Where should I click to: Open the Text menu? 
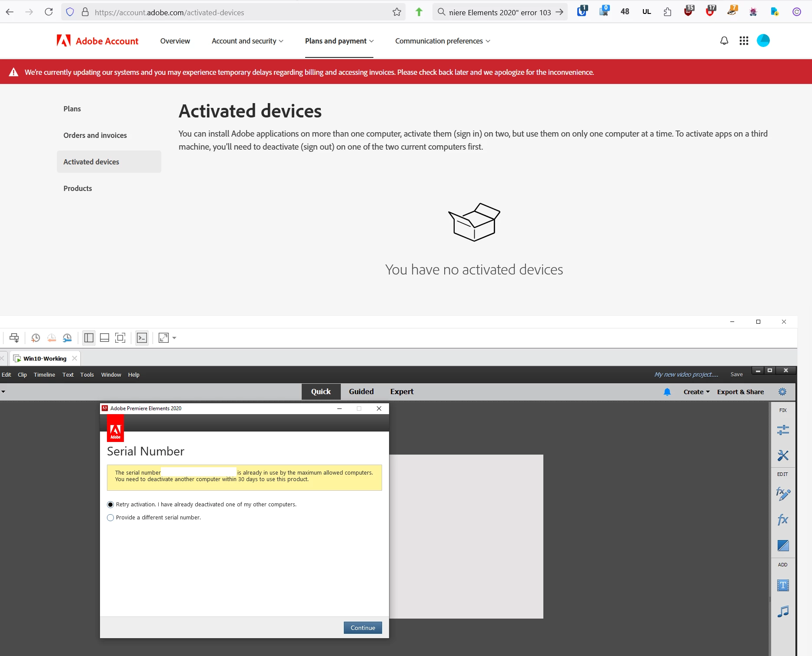click(68, 375)
